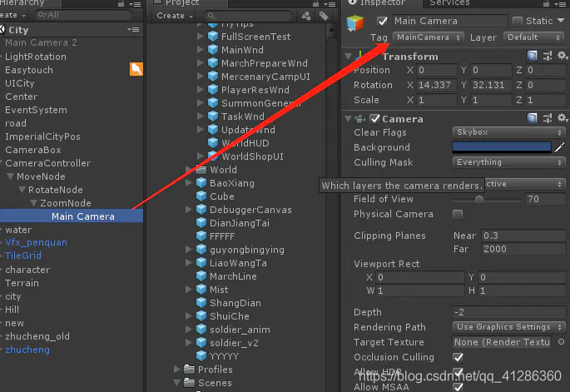Click the Easytouch orange script icon
Image resolution: width=570 pixels, height=392 pixels.
coord(136,69)
